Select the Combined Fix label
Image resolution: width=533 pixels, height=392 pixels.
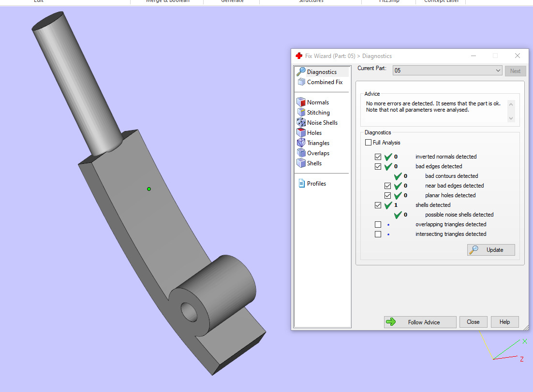click(x=325, y=82)
